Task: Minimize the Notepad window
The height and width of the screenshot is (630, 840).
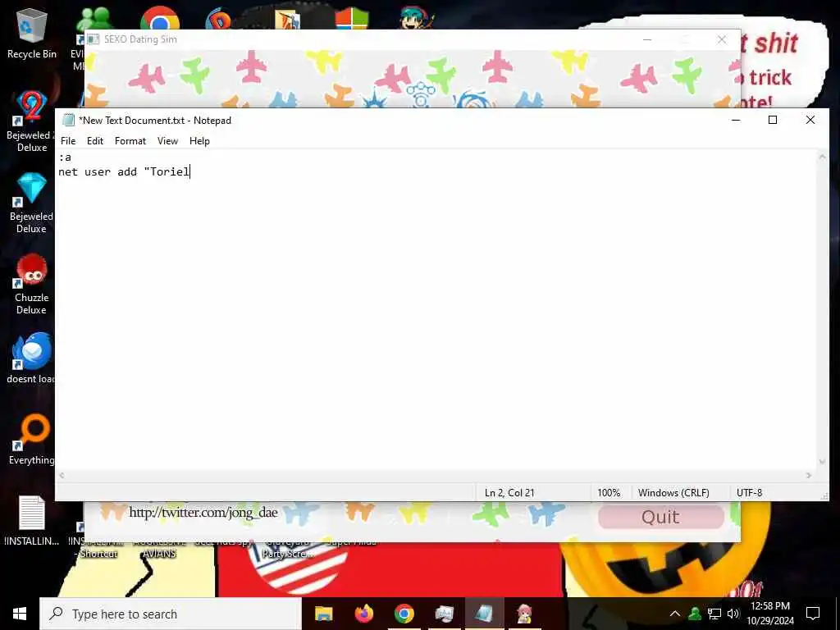Action: click(x=736, y=120)
